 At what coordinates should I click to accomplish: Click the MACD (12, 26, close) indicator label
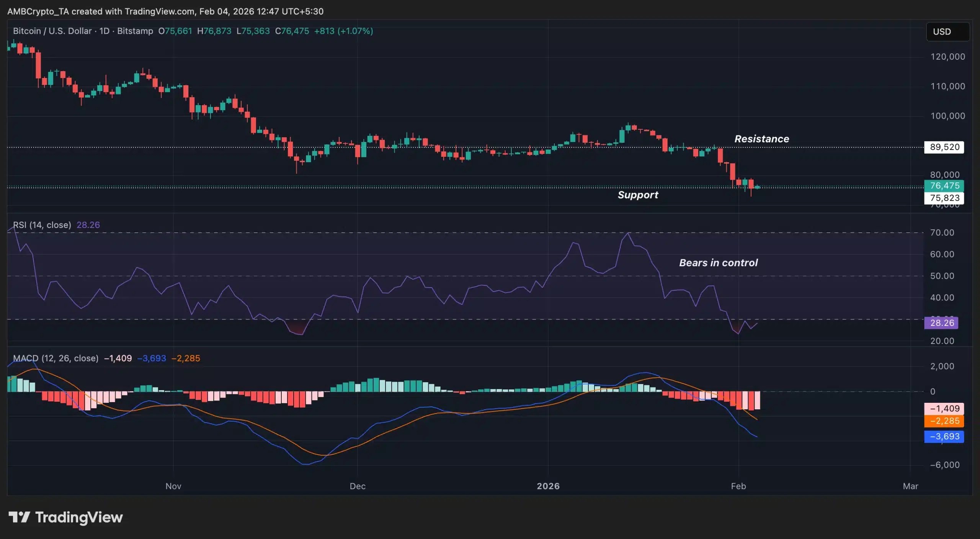click(56, 358)
